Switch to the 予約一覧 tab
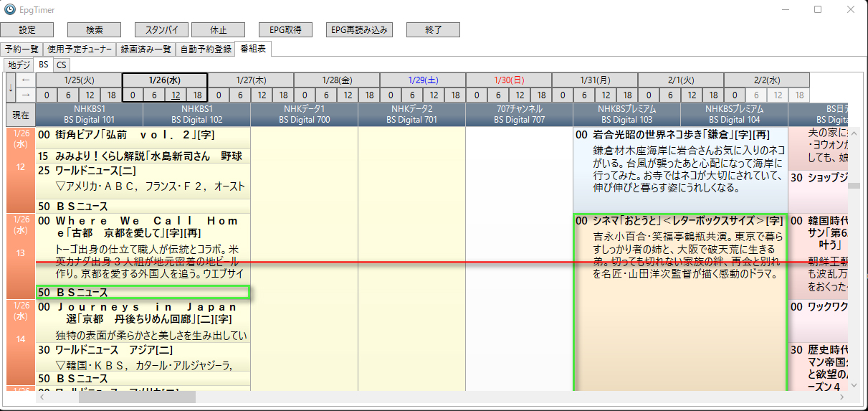 (x=22, y=49)
